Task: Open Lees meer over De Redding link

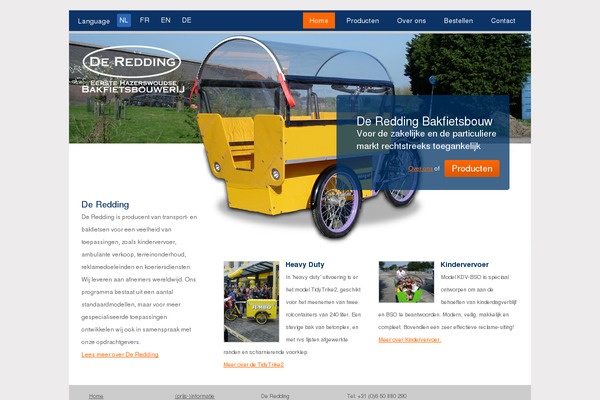Action: click(x=120, y=355)
